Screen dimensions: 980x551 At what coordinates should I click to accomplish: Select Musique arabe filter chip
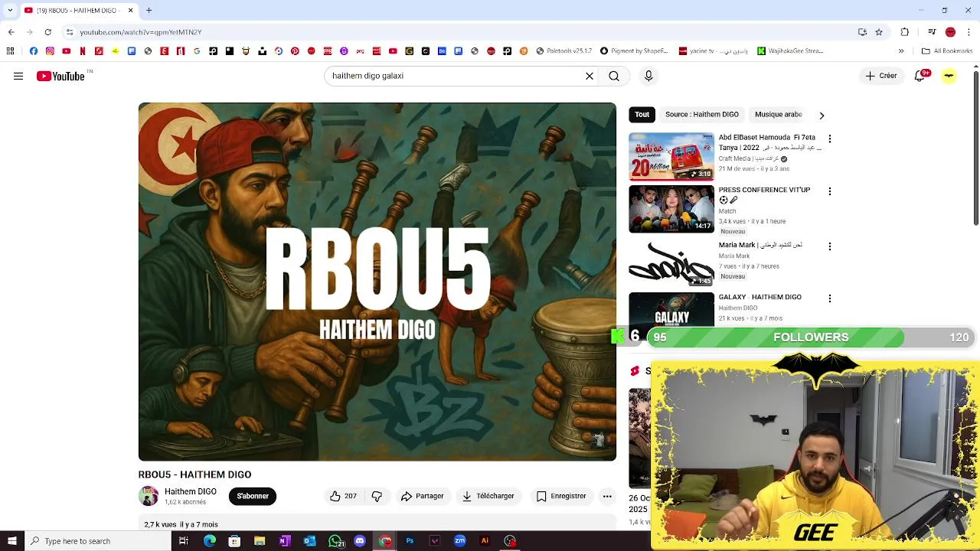779,114
